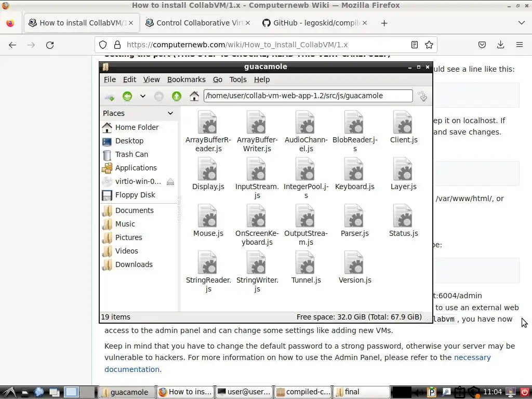
Task: Select the OnScreenKeyboard.js file icon
Action: [x=257, y=216]
